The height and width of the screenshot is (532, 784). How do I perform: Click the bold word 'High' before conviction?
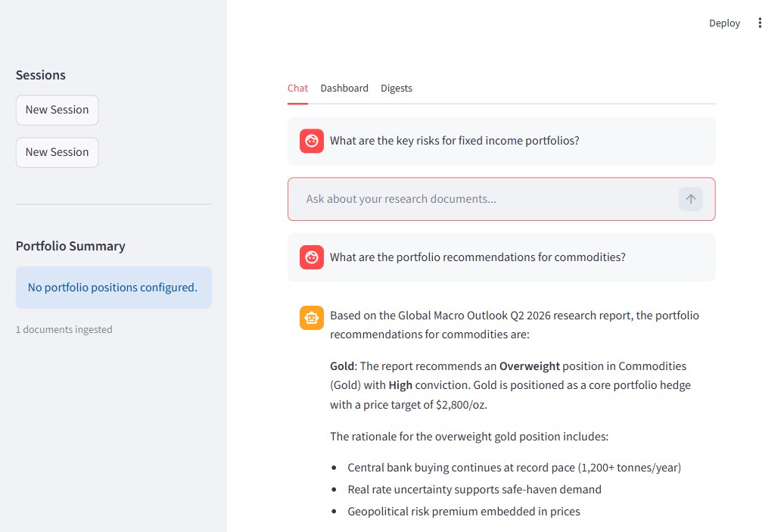pyautogui.click(x=400, y=385)
